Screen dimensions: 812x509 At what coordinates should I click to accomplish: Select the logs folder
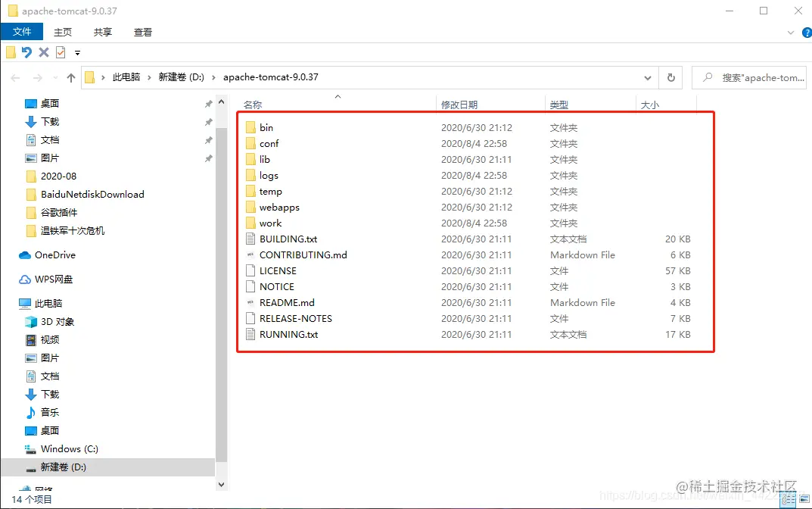[269, 176]
